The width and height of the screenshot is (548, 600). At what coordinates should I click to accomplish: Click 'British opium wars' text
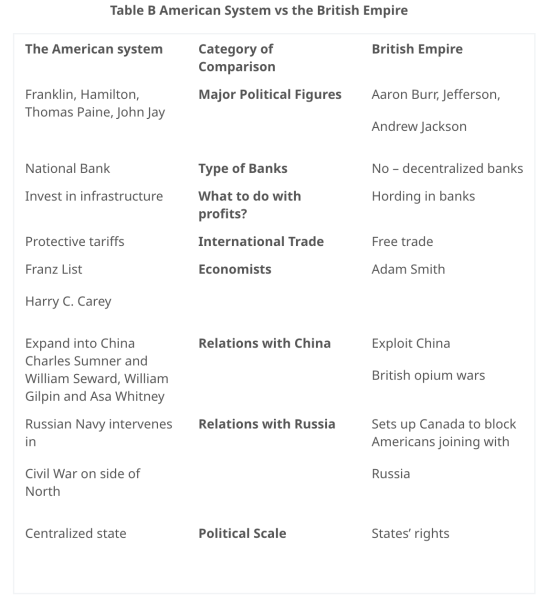coord(428,376)
